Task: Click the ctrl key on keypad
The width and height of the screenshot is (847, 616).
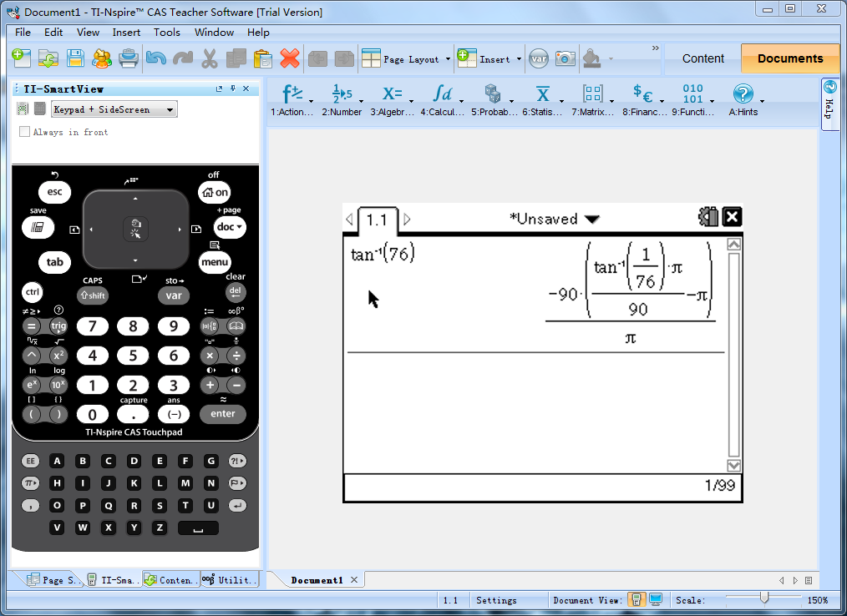Action: pyautogui.click(x=33, y=292)
